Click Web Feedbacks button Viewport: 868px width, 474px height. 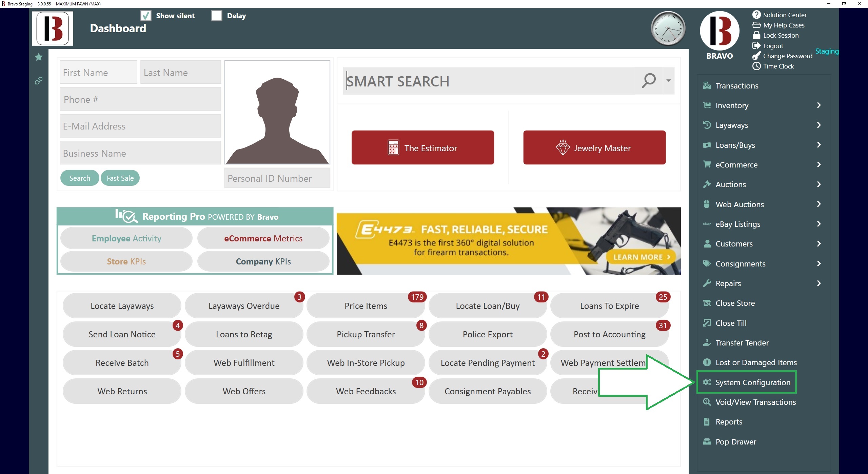366,391
